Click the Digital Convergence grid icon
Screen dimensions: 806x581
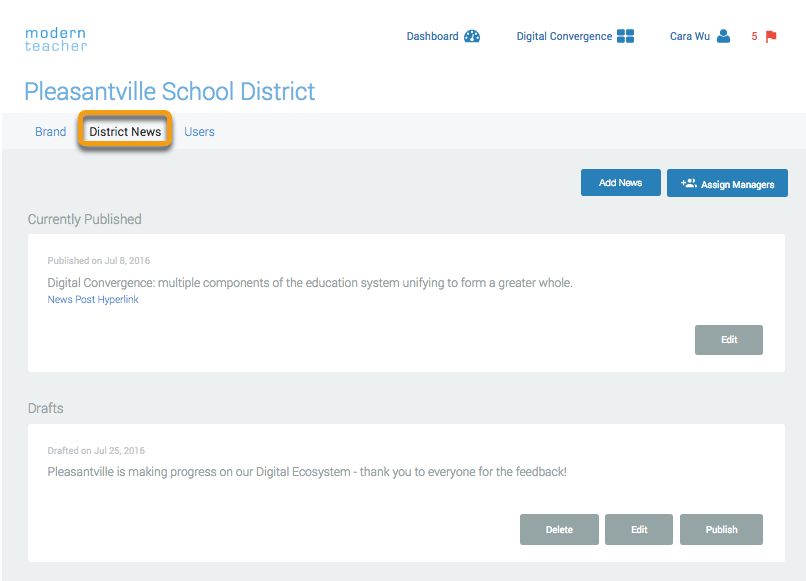click(x=626, y=36)
